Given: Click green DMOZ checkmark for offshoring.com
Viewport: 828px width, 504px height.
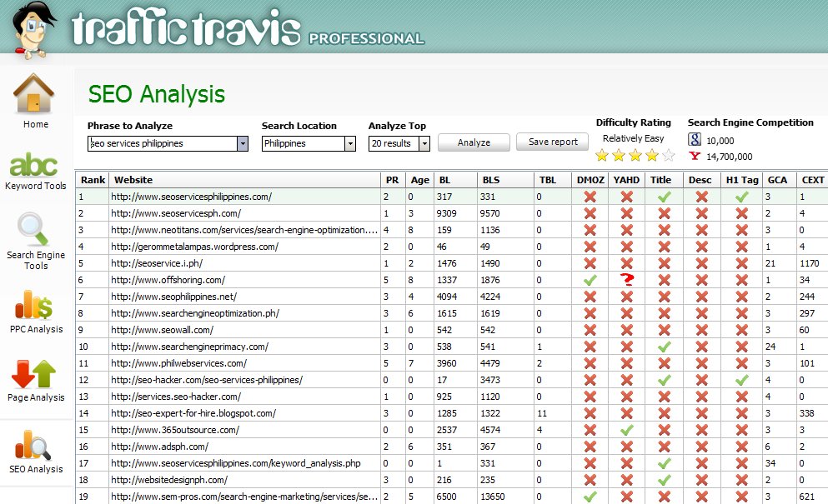Looking at the screenshot, I should (590, 281).
